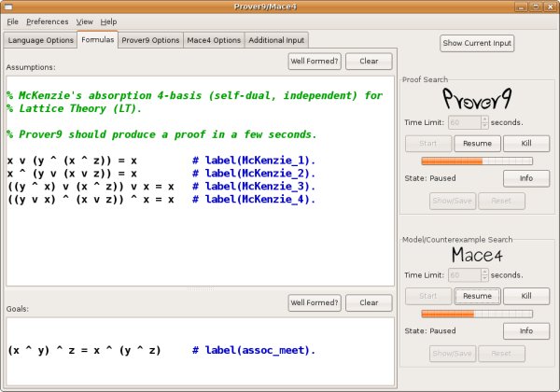Open the Preferences menu

48,21
